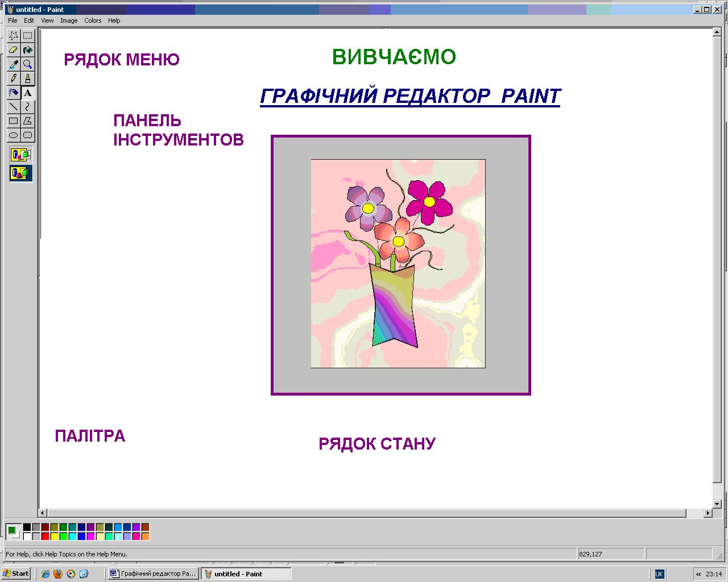The image size is (728, 582).
Task: Choose the Brush tool
Action: 28,78
